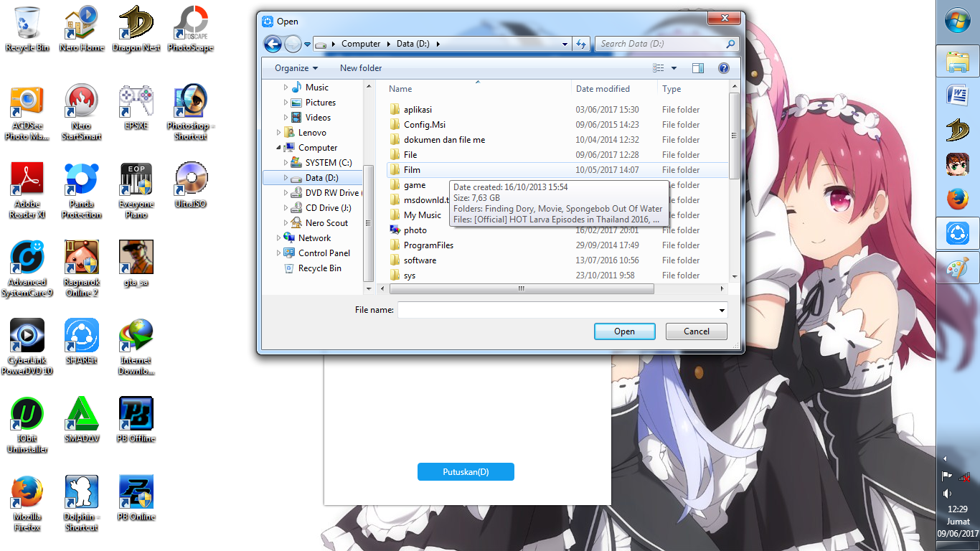Click in the File name input field
980x551 pixels.
[x=557, y=310]
